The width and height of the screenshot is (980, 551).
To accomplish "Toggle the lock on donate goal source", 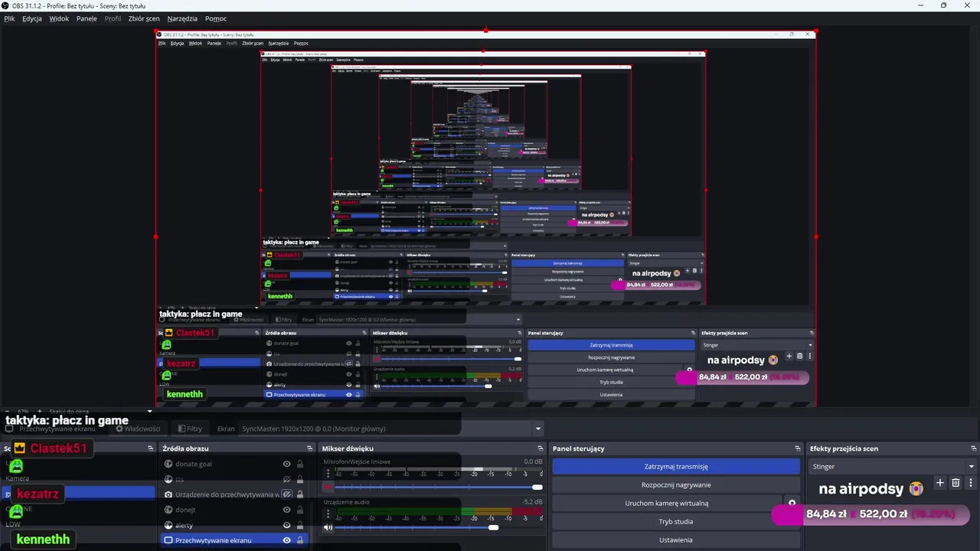I will [300, 464].
